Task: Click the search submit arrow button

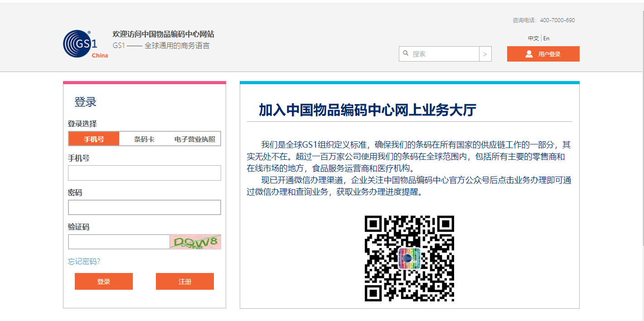Action: pos(485,53)
